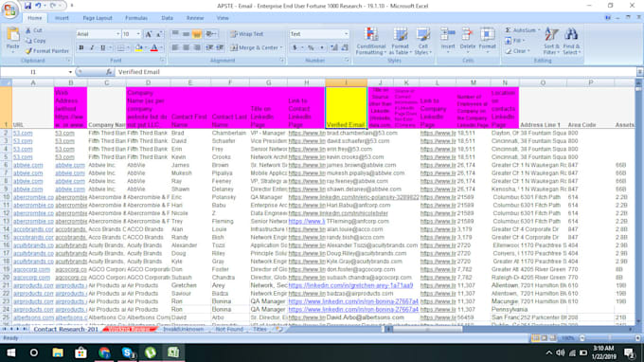Select the Not Found sheet tab
This screenshot has width=644, height=362.
click(x=229, y=329)
